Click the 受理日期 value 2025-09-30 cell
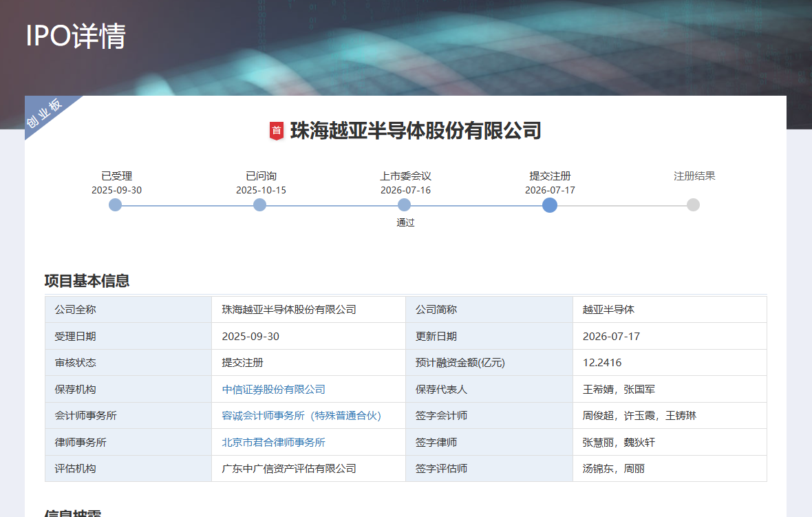Screen dimensions: 812x517 coord(309,336)
